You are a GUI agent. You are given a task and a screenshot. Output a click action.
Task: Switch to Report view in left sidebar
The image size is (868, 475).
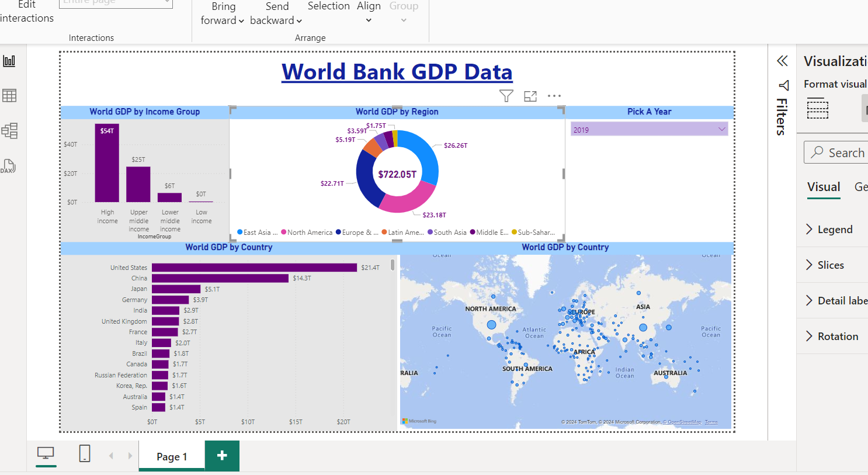pos(9,61)
